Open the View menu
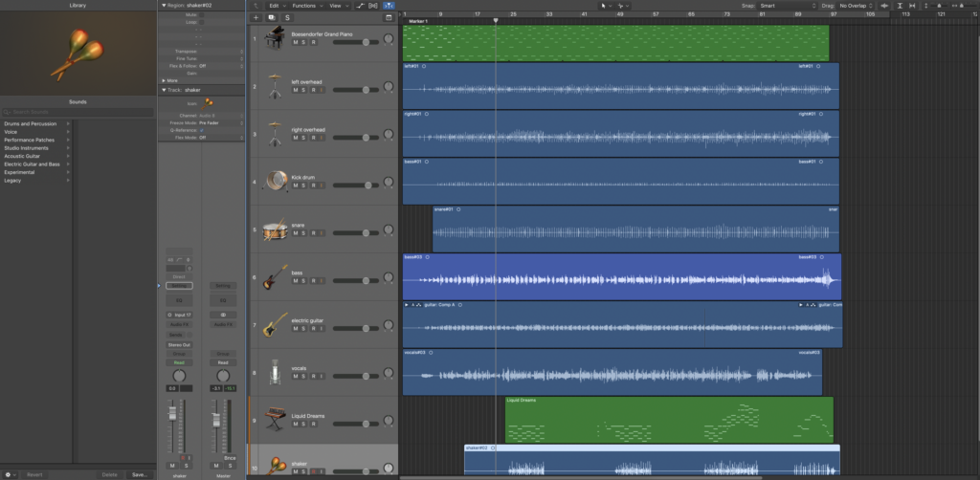The height and width of the screenshot is (480, 980). point(338,6)
